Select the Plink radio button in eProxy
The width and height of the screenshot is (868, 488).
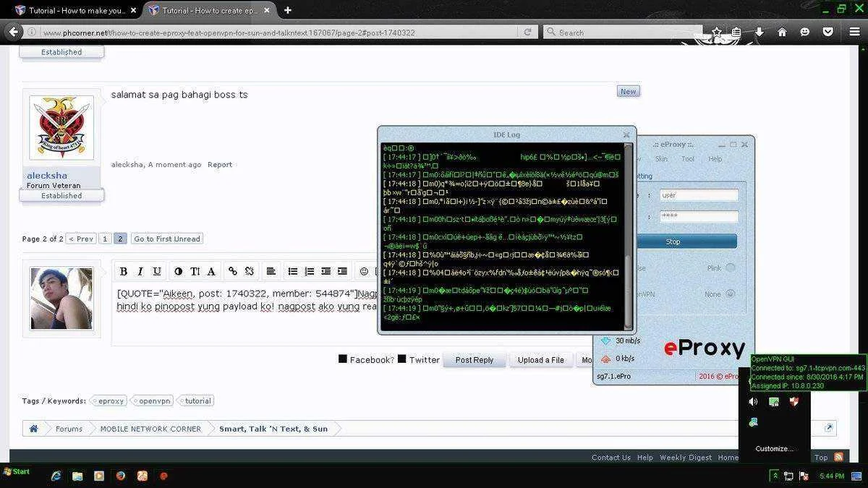tap(731, 268)
